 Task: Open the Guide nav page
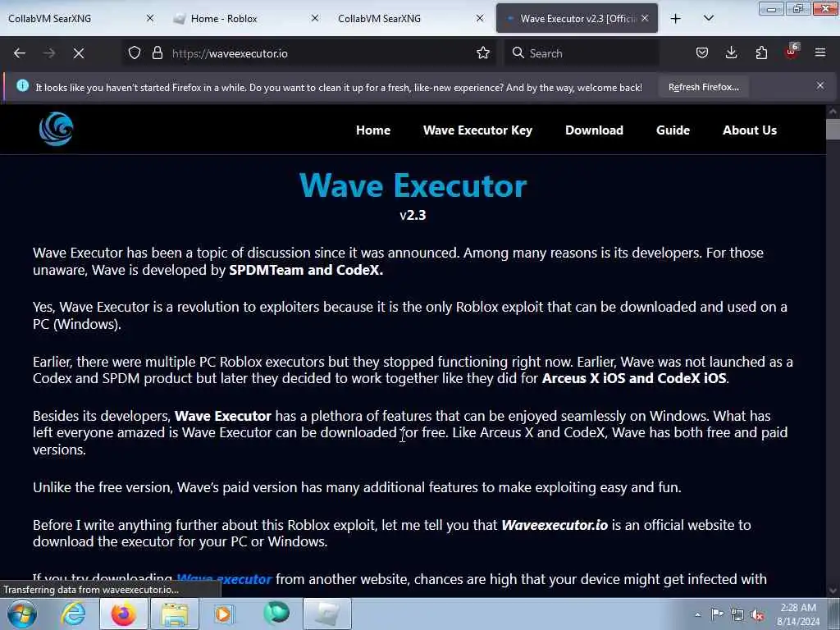673,130
